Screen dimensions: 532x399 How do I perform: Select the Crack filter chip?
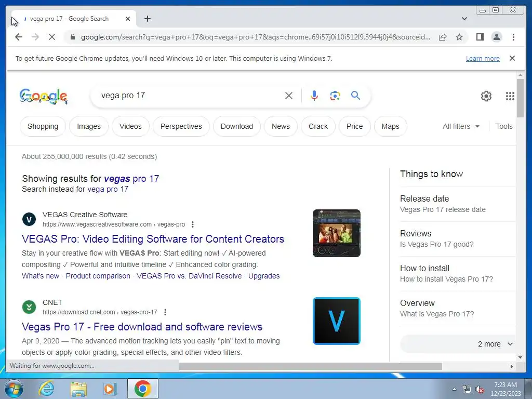pyautogui.click(x=318, y=126)
